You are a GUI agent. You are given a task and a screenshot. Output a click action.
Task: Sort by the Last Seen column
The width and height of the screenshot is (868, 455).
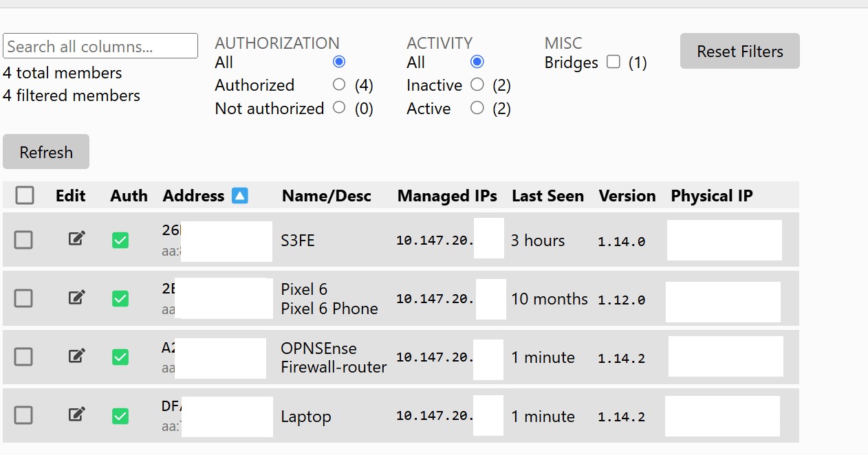tap(547, 196)
